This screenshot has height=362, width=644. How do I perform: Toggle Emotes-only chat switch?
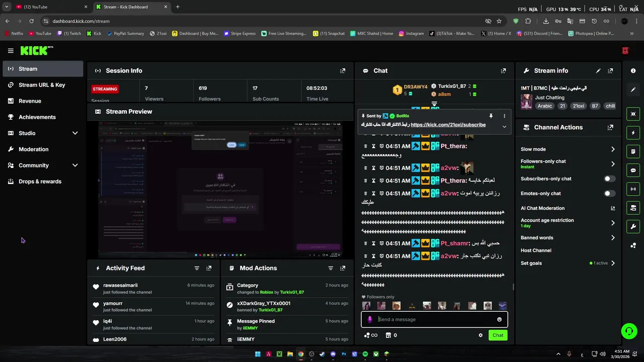(x=609, y=194)
